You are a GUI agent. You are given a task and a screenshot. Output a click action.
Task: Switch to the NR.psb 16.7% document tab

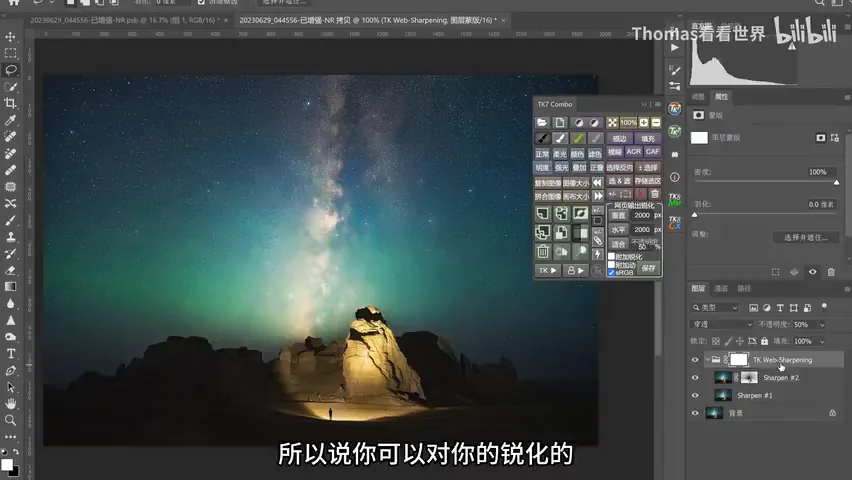(x=125, y=20)
